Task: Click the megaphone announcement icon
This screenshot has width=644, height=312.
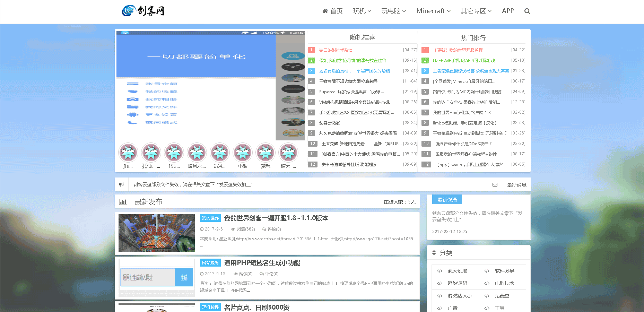Action: [x=121, y=184]
